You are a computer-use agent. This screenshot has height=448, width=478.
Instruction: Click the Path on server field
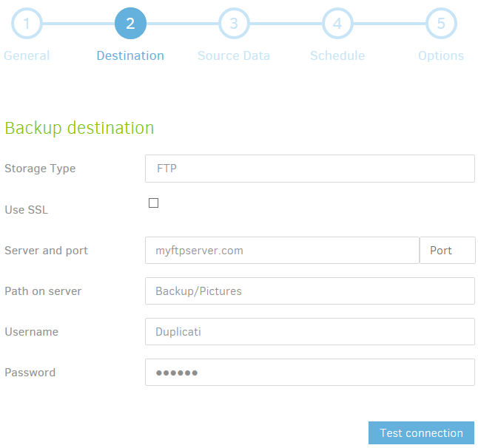click(x=309, y=291)
